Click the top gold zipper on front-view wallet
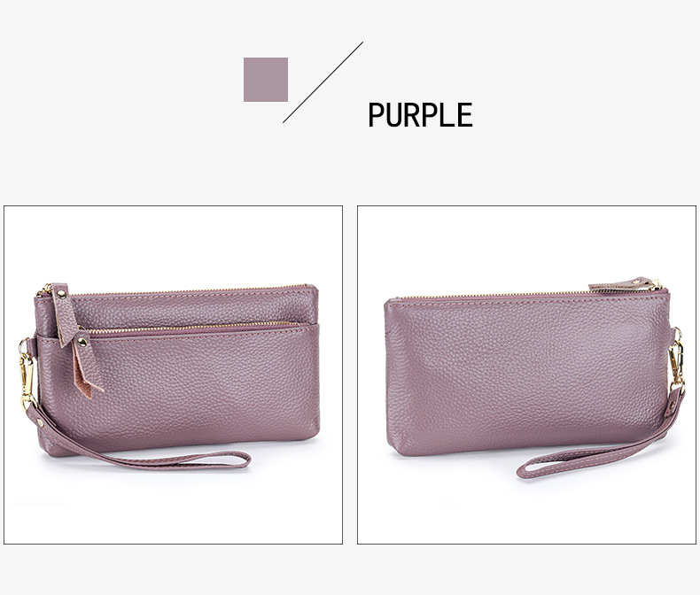The width and height of the screenshot is (700, 595). [188, 290]
